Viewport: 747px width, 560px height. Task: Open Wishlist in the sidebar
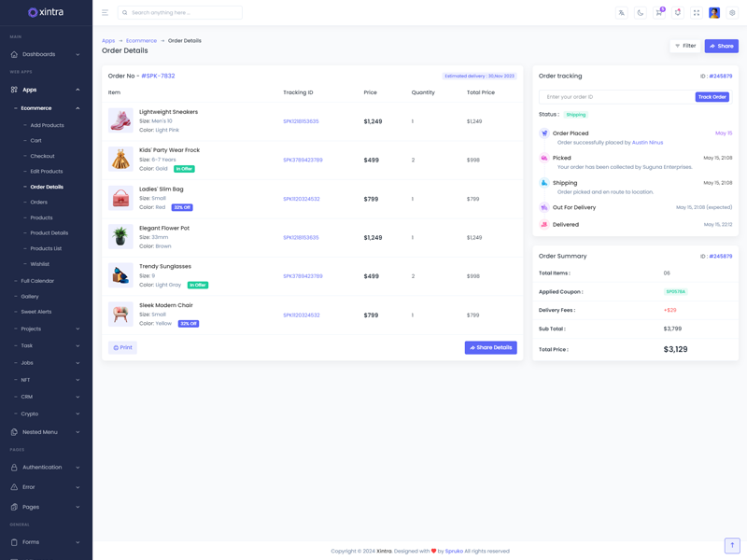pyautogui.click(x=40, y=264)
